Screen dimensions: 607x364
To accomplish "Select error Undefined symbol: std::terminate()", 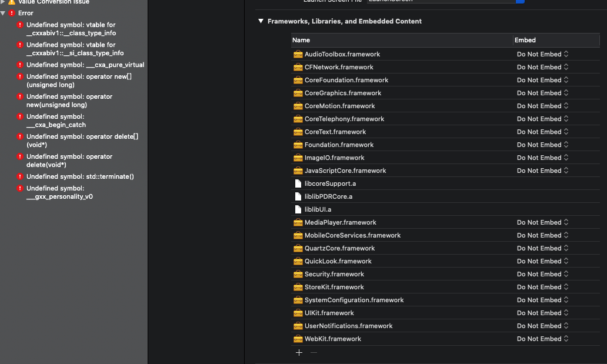I will pyautogui.click(x=80, y=176).
